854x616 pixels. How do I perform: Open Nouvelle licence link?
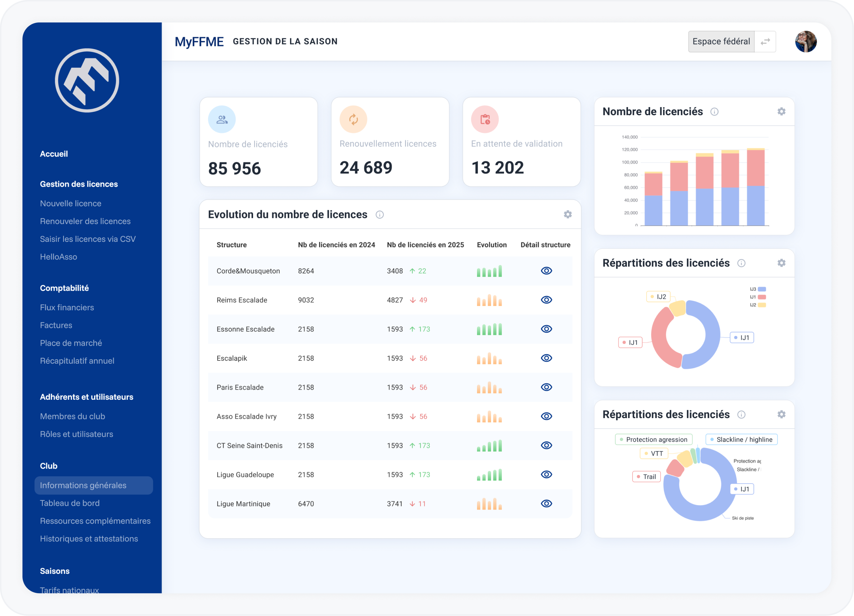(71, 203)
